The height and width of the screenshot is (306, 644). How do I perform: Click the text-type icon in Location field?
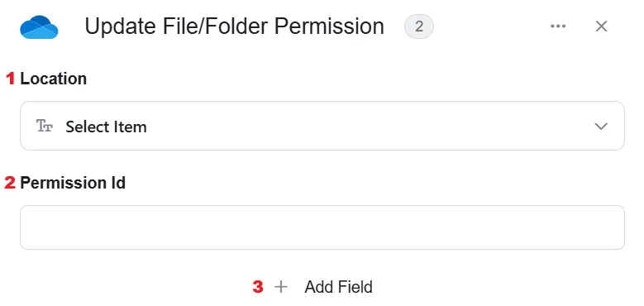point(45,126)
